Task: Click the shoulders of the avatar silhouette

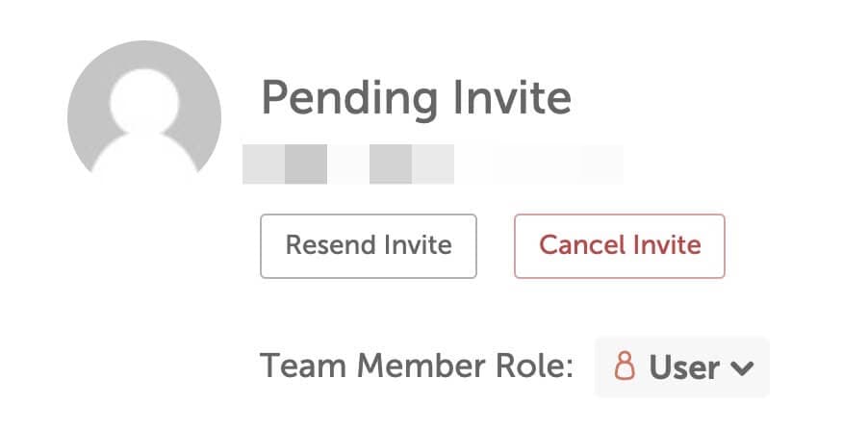Action: coord(144,155)
